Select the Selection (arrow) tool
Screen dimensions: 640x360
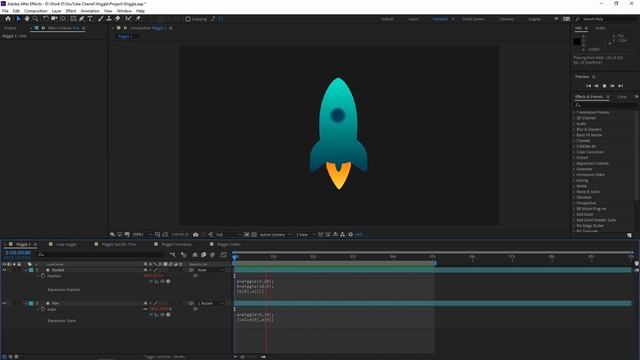(18, 19)
